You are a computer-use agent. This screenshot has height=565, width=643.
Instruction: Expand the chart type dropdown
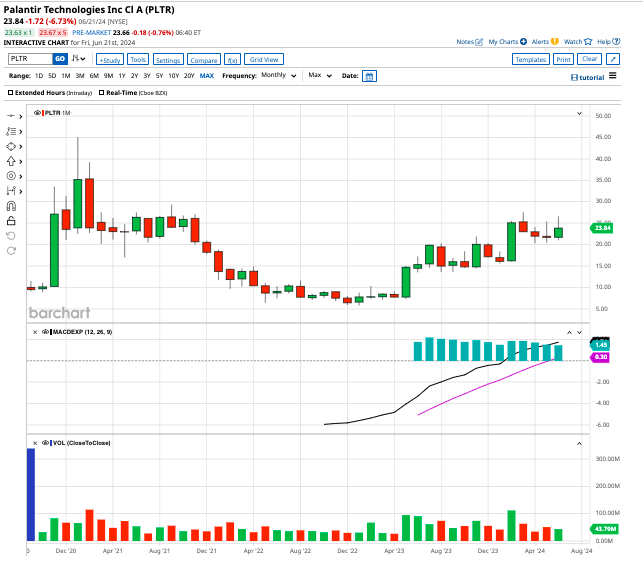click(x=78, y=59)
